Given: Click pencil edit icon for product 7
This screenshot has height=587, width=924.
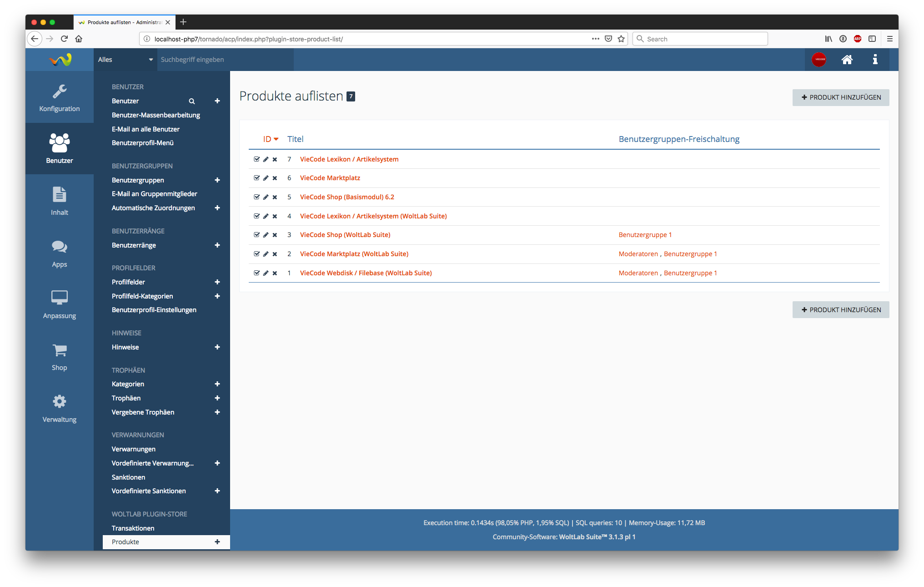Looking at the screenshot, I should pos(266,159).
